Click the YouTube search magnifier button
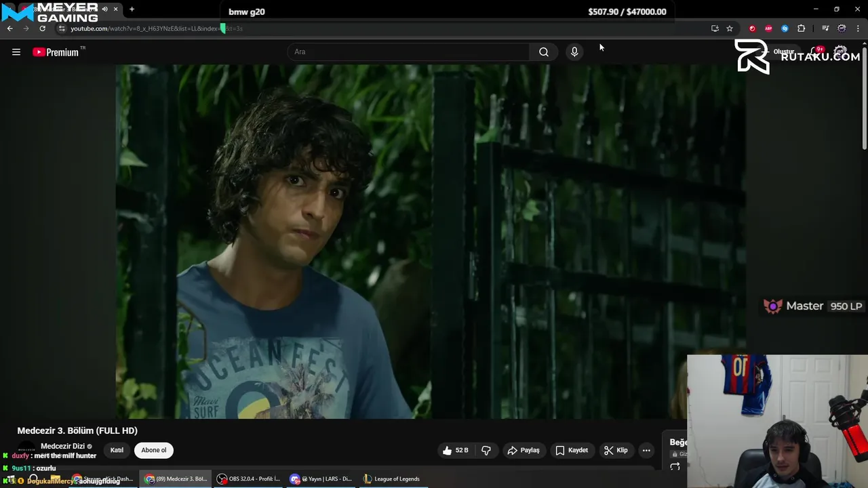868x488 pixels. [x=544, y=52]
